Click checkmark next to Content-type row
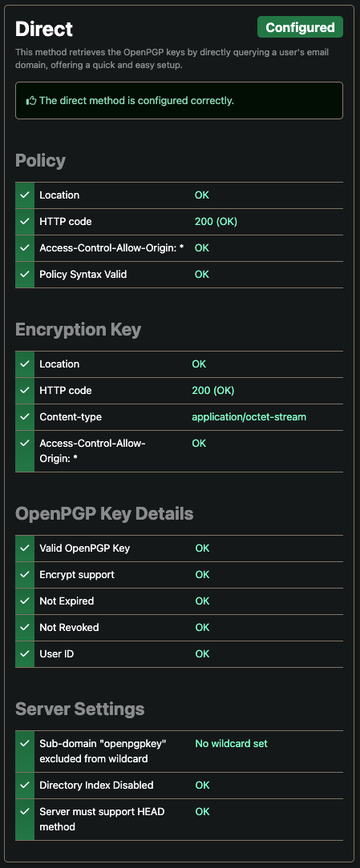Screen dimensions: 360x868 (x=24, y=417)
